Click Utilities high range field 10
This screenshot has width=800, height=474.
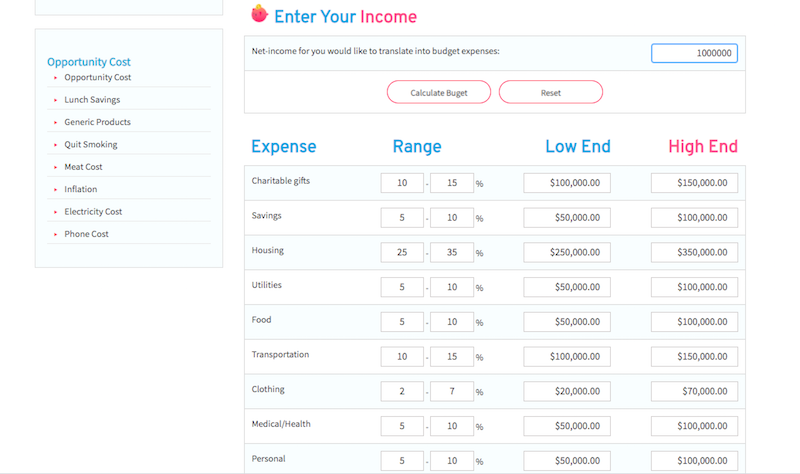(x=452, y=287)
